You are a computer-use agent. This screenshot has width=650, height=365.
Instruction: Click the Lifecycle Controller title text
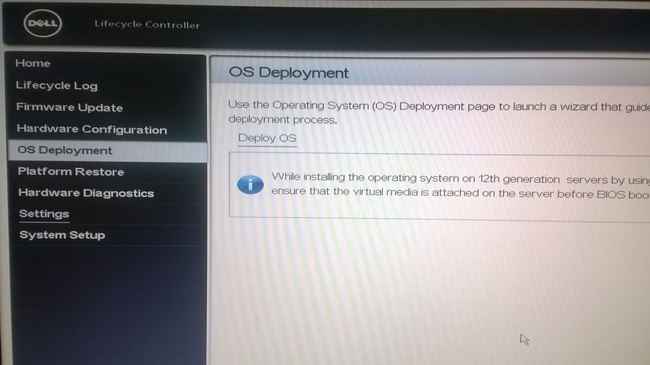147,24
